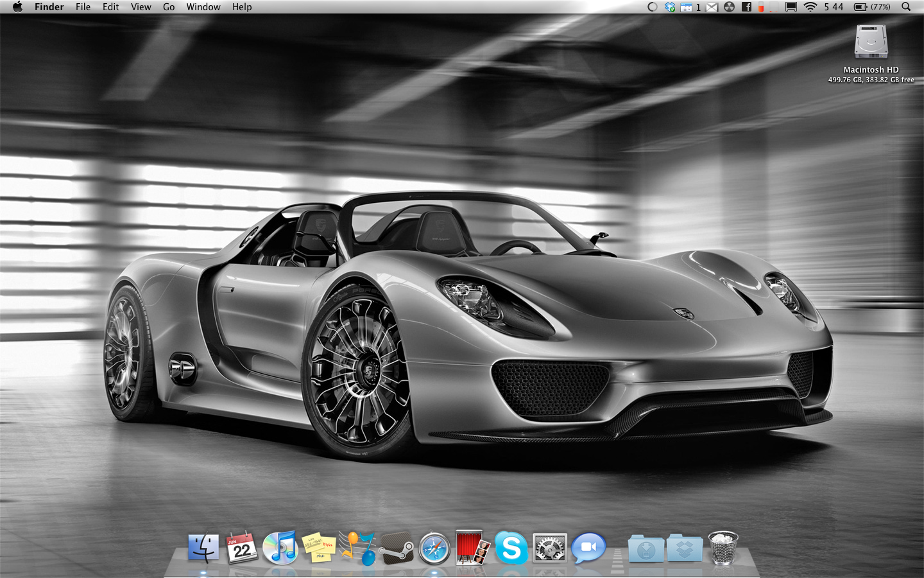Open the Window menu
924x578 pixels.
203,7
